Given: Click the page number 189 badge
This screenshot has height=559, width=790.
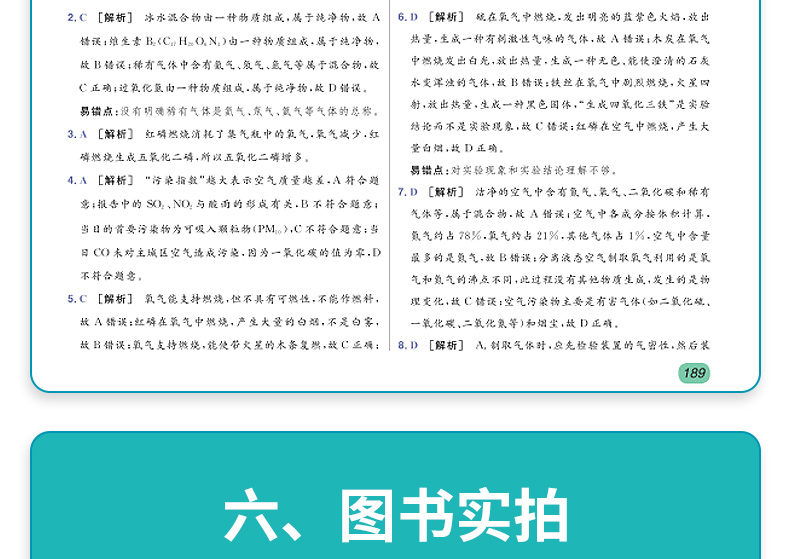Looking at the screenshot, I should pos(693,373).
